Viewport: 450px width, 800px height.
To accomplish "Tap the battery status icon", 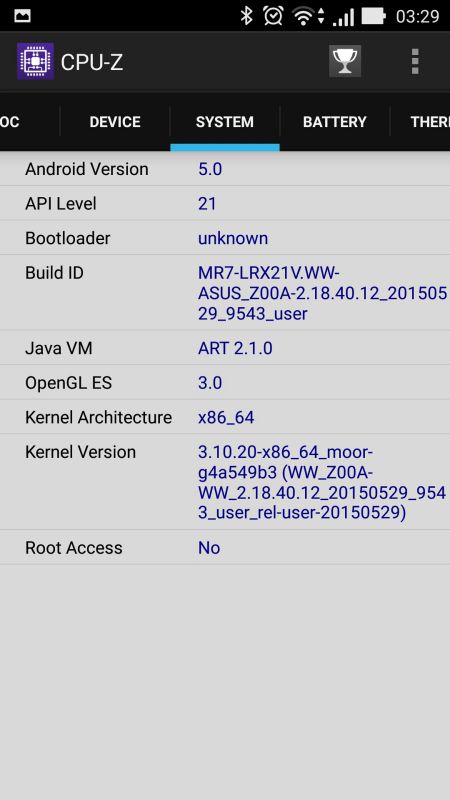I will [373, 16].
